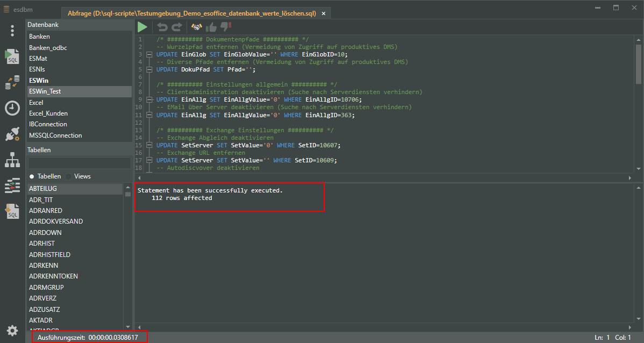Image resolution: width=644 pixels, height=343 pixels.
Task: Open the database transfer icon in the sidebar
Action: (x=12, y=82)
